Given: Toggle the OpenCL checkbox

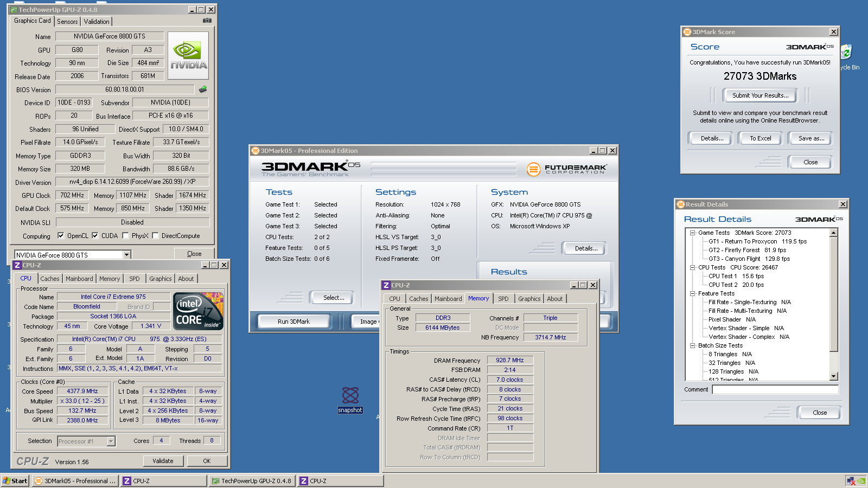Looking at the screenshot, I should [61, 236].
